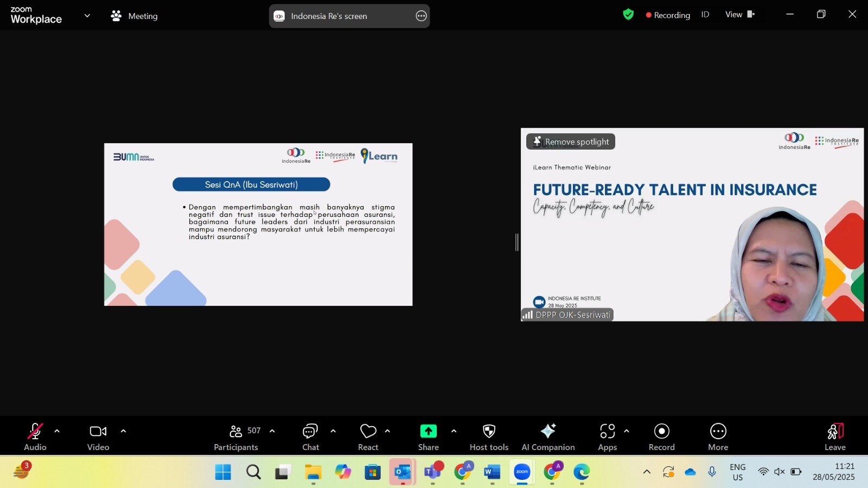
Task: Click microphone tray icon
Action: point(712,472)
